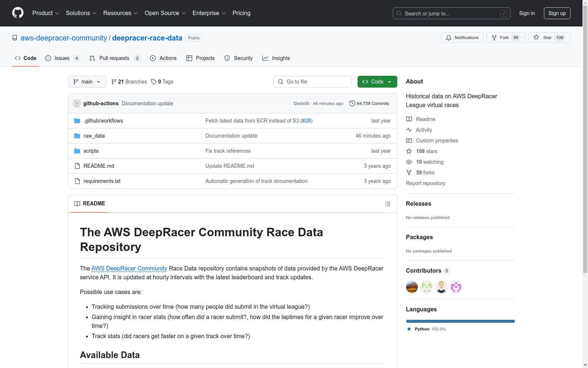Open the GitHub logo homepage

coord(18,13)
